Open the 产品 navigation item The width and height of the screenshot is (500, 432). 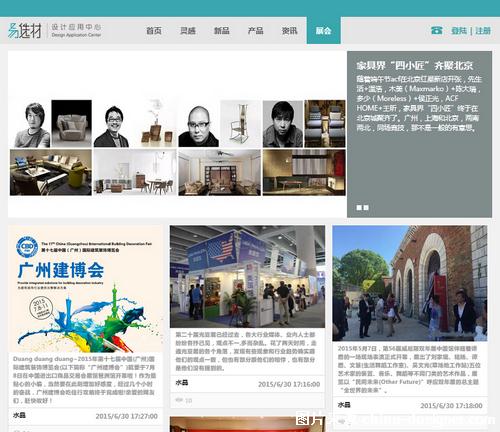click(256, 31)
